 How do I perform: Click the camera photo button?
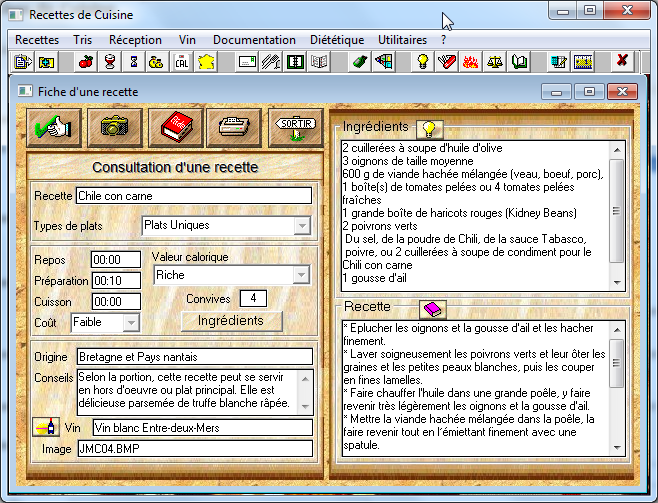[115, 128]
